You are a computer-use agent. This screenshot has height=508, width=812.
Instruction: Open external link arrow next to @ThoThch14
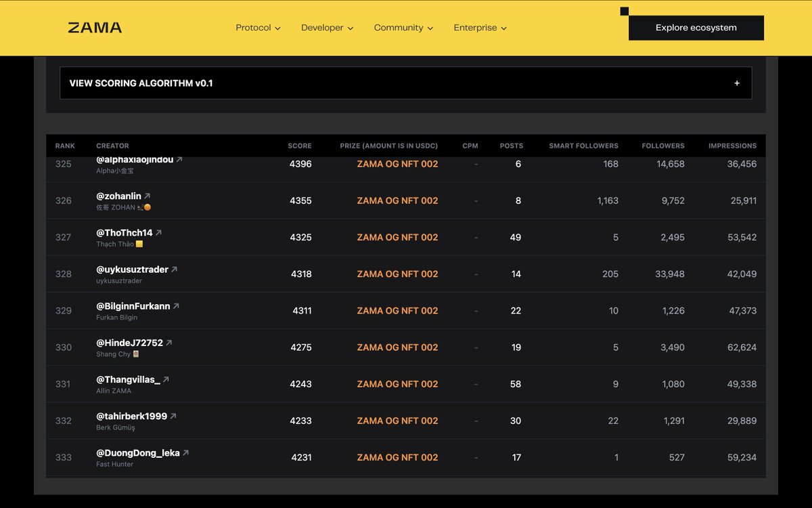coord(158,232)
